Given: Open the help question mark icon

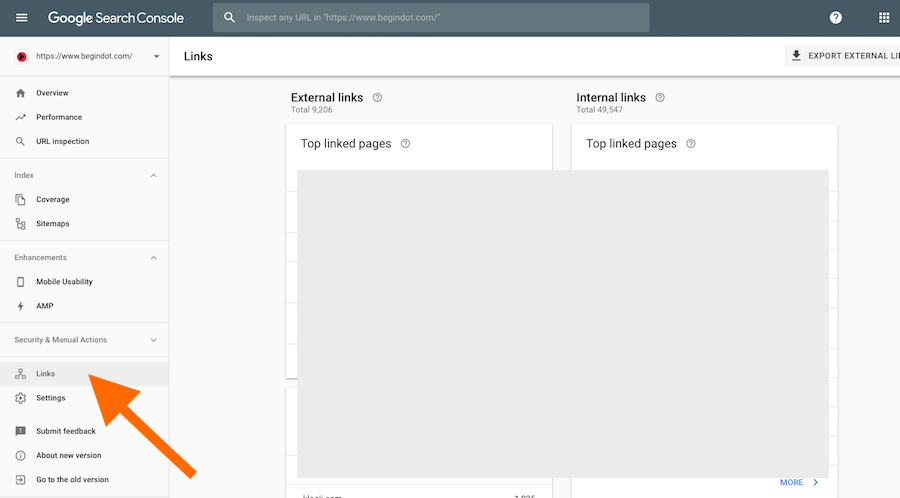Looking at the screenshot, I should tap(836, 18).
